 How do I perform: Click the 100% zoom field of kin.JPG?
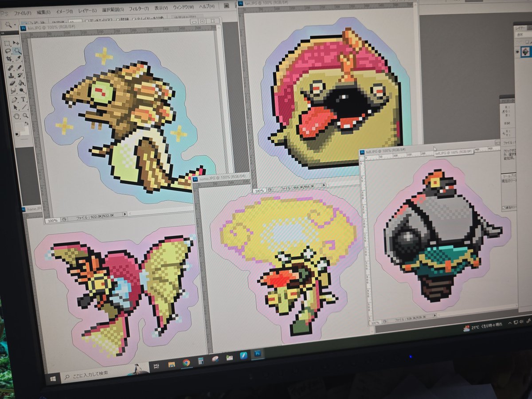point(52,220)
